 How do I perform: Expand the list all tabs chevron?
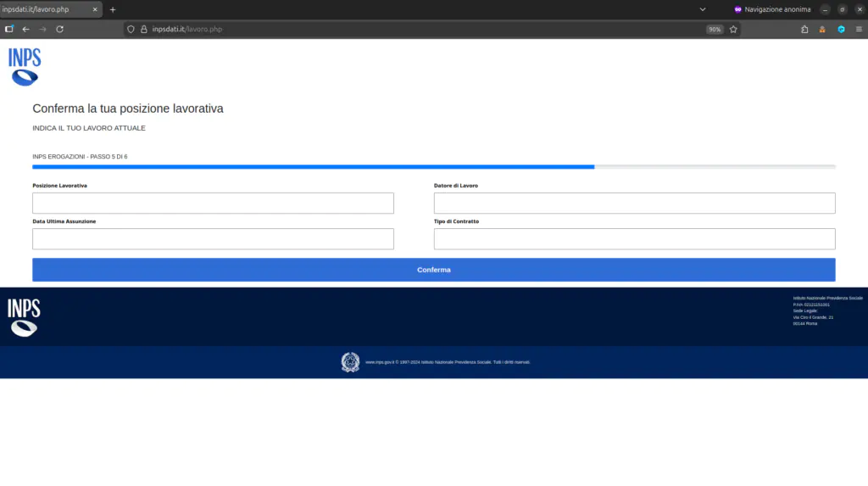coord(703,9)
